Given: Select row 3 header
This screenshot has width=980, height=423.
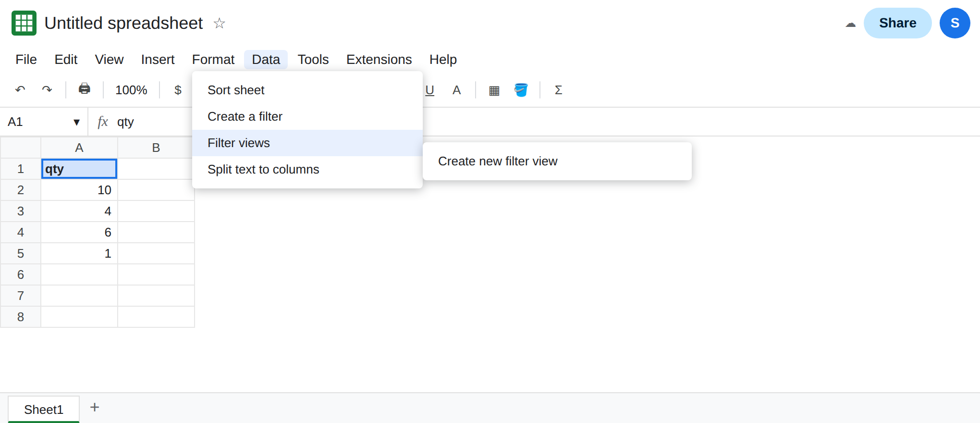Looking at the screenshot, I should coord(21,211).
